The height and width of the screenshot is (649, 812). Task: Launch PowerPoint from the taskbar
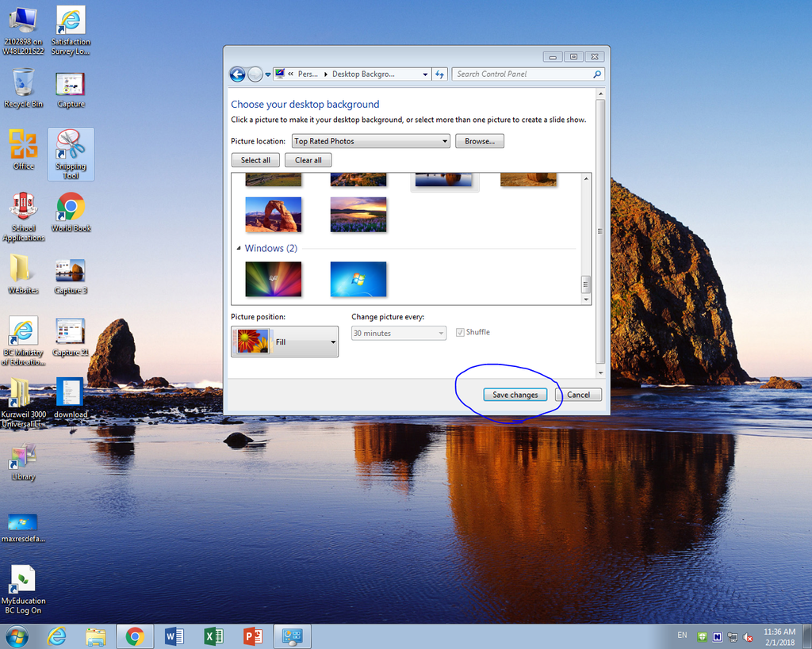253,636
